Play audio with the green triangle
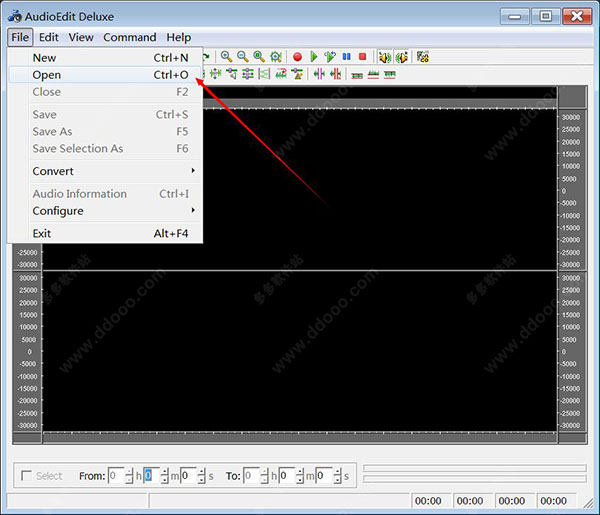The height and width of the screenshot is (515, 600). pyautogui.click(x=314, y=57)
